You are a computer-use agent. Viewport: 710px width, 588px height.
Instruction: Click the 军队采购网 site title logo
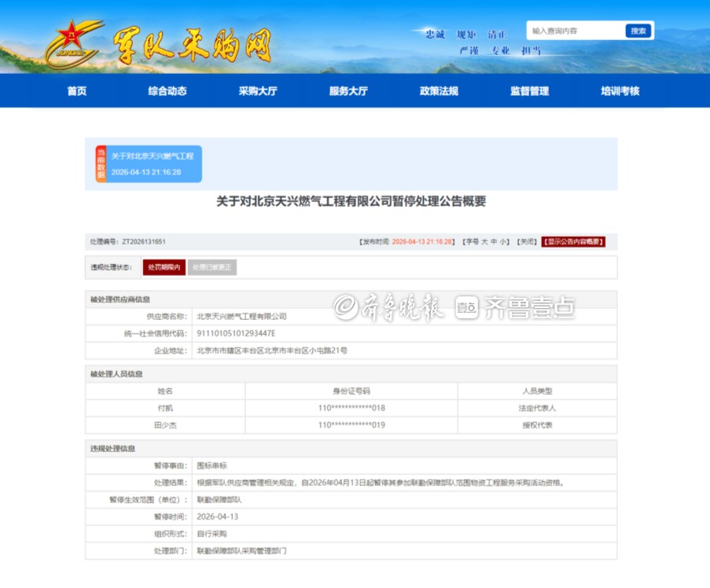pos(193,46)
